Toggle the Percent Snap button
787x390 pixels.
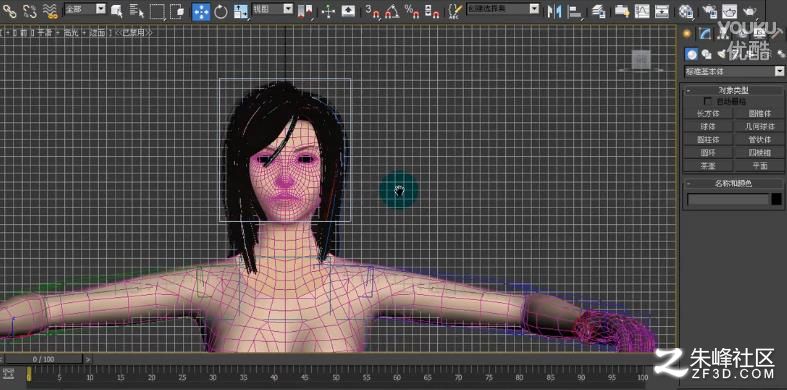pyautogui.click(x=411, y=11)
